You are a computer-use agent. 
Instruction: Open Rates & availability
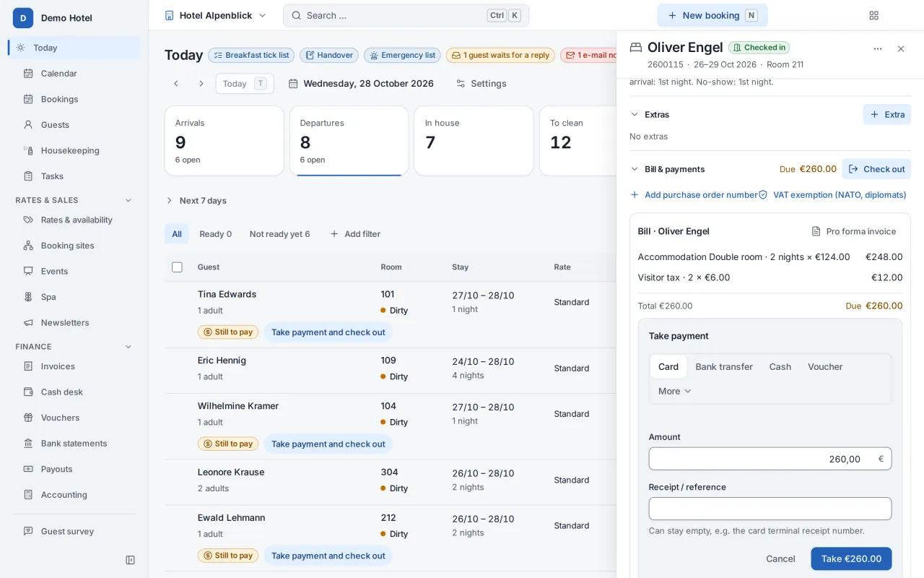[x=74, y=220]
